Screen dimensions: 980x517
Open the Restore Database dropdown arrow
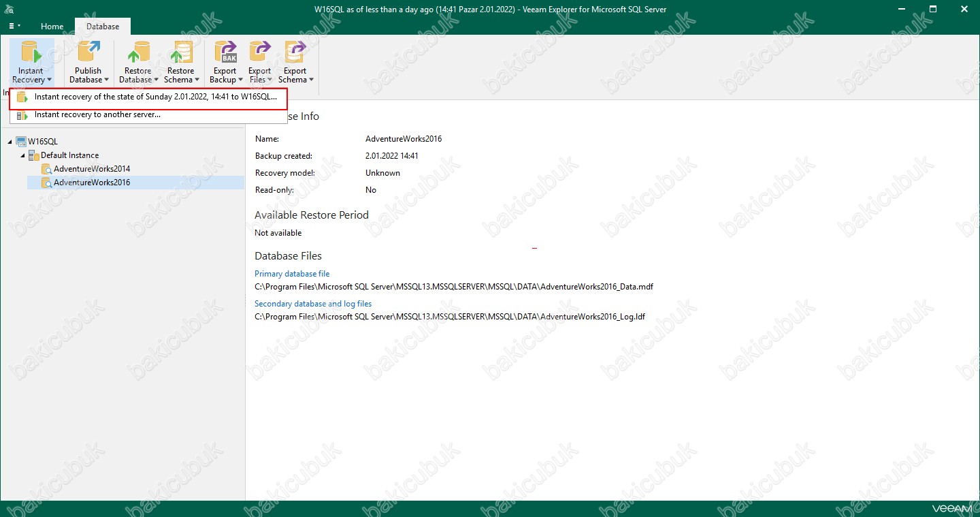coord(156,80)
